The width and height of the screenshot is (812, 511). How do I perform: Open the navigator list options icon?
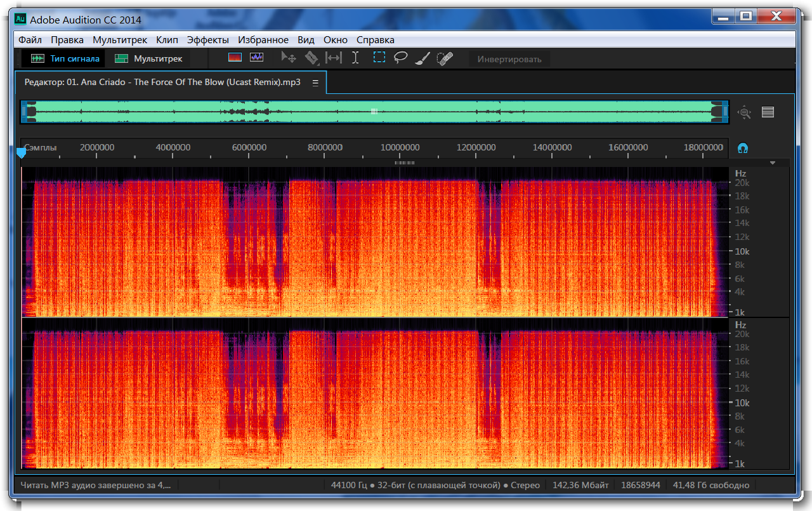tap(768, 112)
